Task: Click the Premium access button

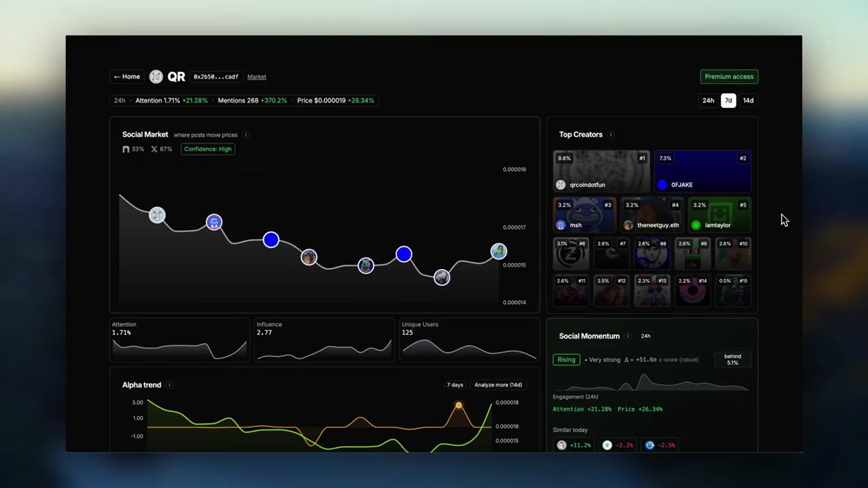Action: click(x=729, y=77)
